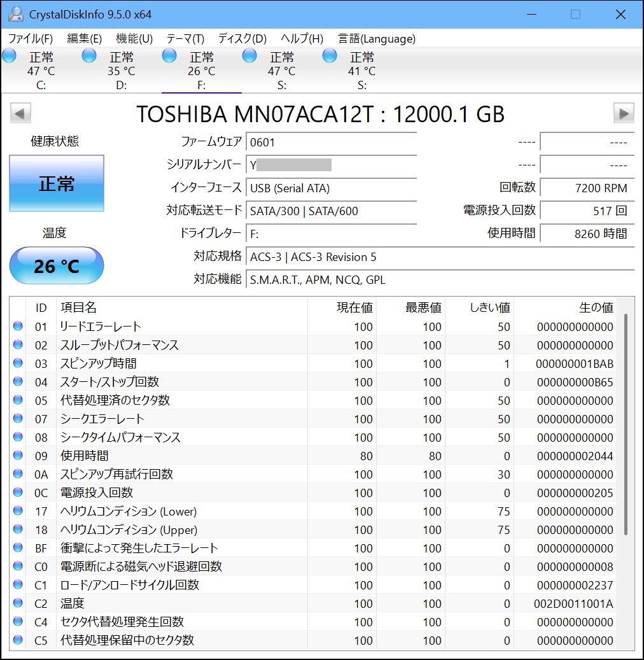Viewport: 644px width, 660px height.
Task: Click current value 80 of 使用時間 row
Action: click(366, 456)
